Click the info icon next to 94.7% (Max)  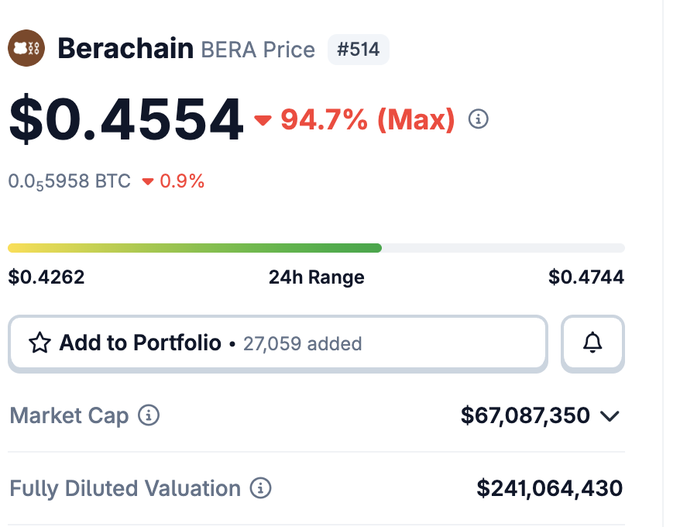pyautogui.click(x=479, y=120)
